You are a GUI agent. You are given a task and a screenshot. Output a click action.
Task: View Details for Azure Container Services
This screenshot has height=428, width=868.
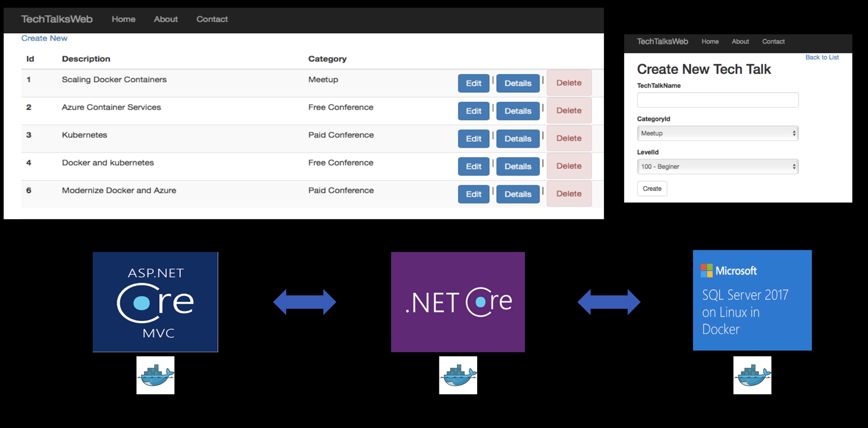tap(518, 111)
